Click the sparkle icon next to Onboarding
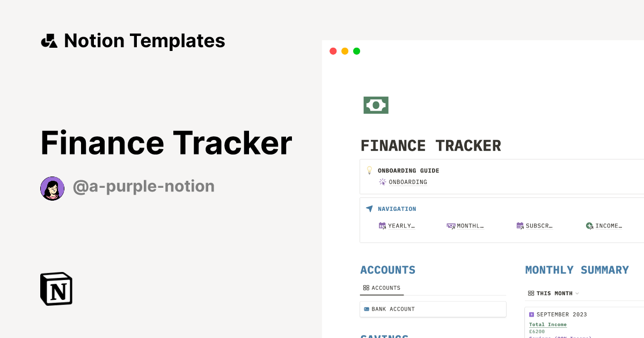The height and width of the screenshot is (338, 644). point(383,182)
